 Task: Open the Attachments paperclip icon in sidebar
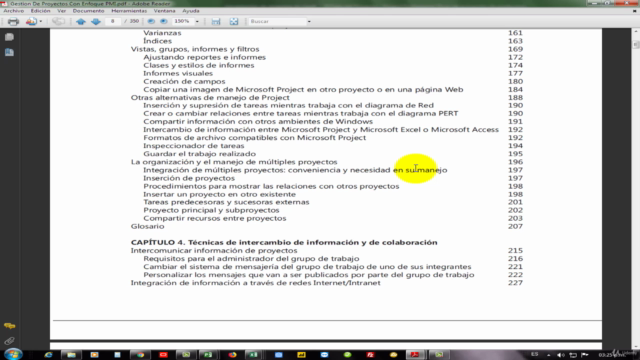[9, 340]
